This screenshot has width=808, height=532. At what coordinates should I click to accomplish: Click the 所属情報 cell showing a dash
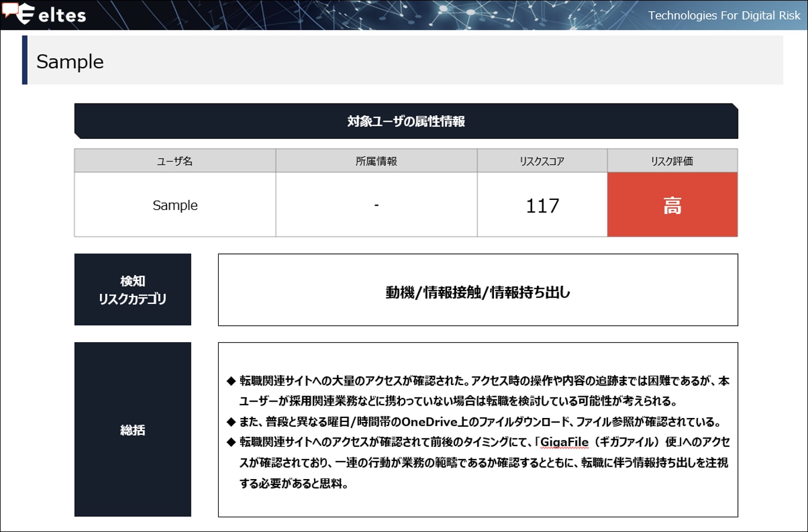(x=376, y=205)
